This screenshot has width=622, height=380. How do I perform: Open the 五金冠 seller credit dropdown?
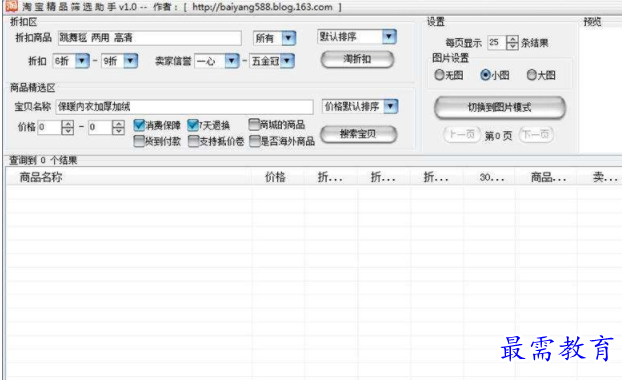tap(287, 61)
